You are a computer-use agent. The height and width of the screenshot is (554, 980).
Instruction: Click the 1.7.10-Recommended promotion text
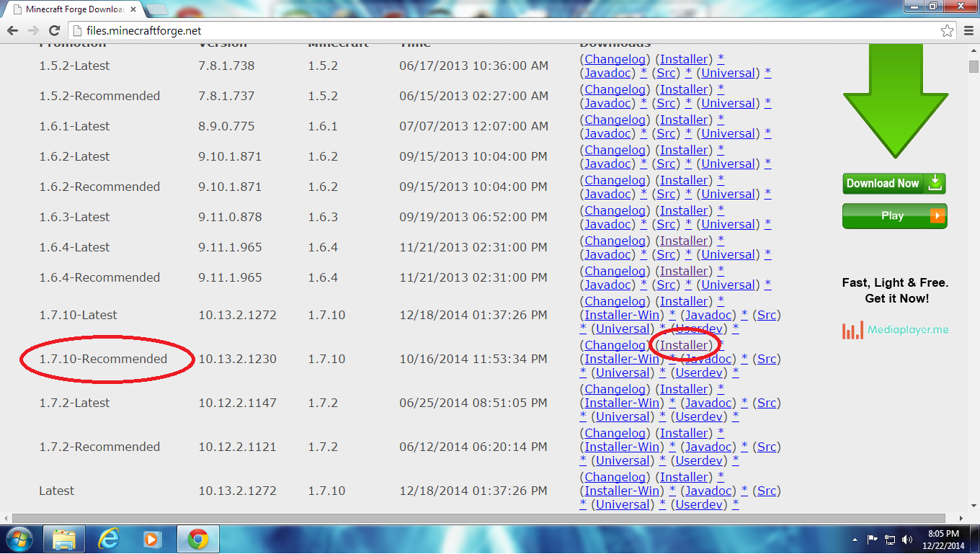click(103, 359)
